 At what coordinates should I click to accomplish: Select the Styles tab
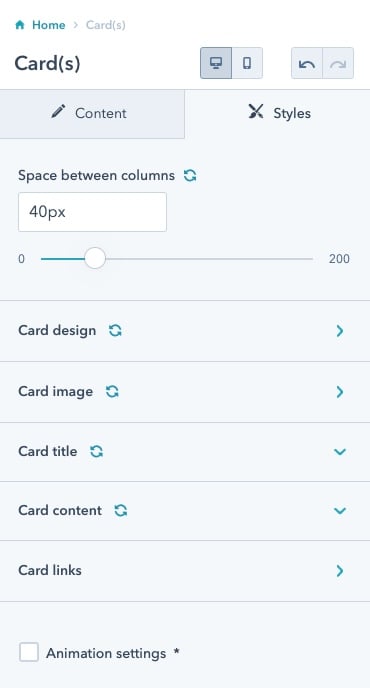coord(277,114)
